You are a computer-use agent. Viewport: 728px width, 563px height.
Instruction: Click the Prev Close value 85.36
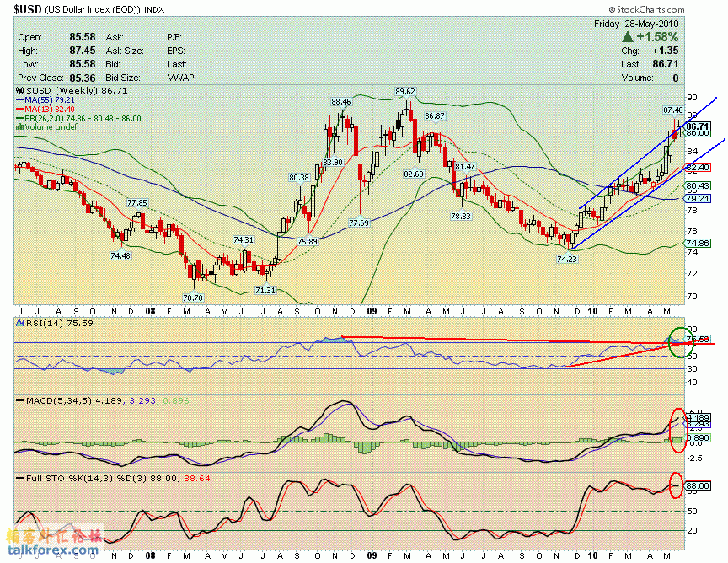[83, 78]
